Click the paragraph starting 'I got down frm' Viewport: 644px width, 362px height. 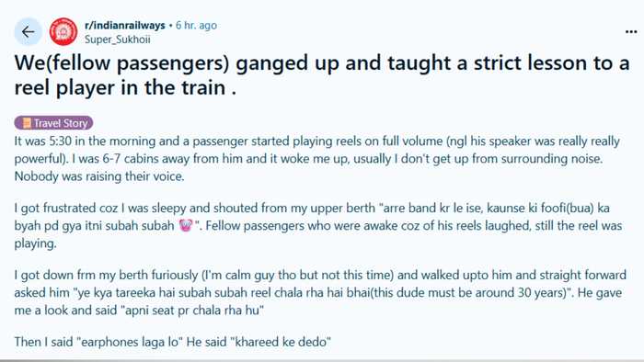coord(320,292)
